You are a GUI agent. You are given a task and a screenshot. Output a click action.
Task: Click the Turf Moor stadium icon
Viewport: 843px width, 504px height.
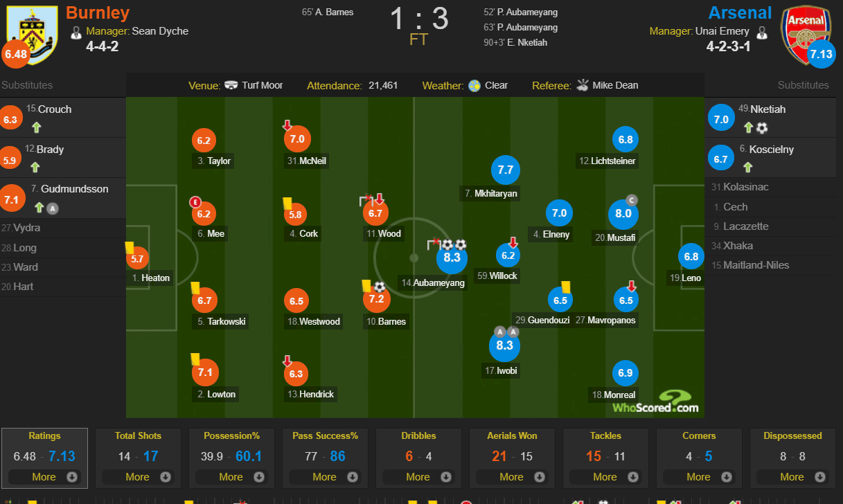tap(231, 86)
